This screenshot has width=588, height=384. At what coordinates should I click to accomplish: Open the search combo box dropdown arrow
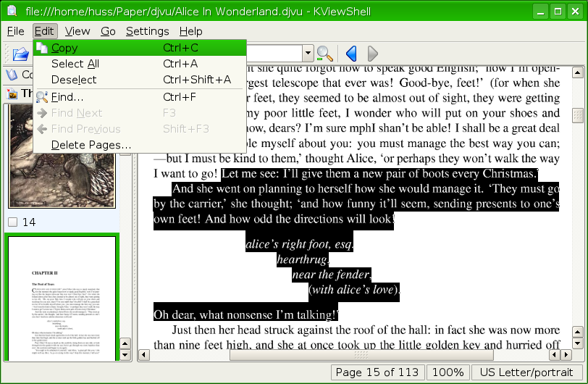(x=308, y=54)
